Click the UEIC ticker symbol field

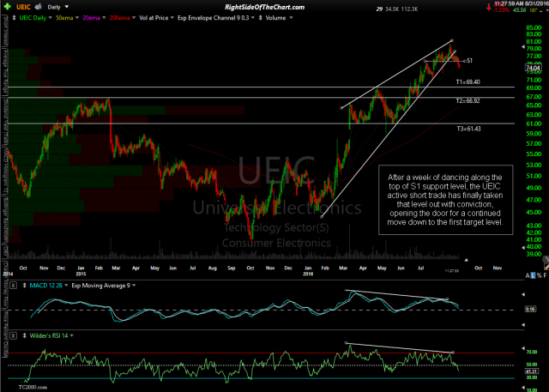point(23,7)
